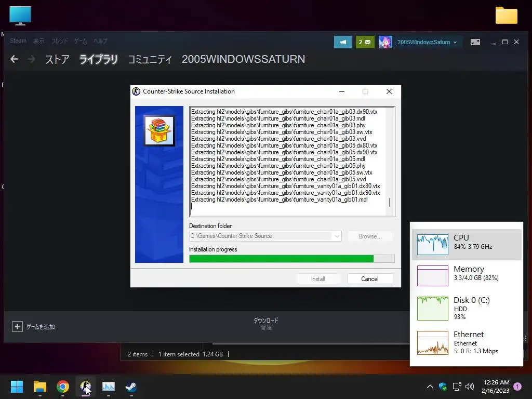Image resolution: width=532 pixels, height=399 pixels.
Task: Open the 2005WINDOWSSATURN profile tab
Action: pyautogui.click(x=243, y=59)
